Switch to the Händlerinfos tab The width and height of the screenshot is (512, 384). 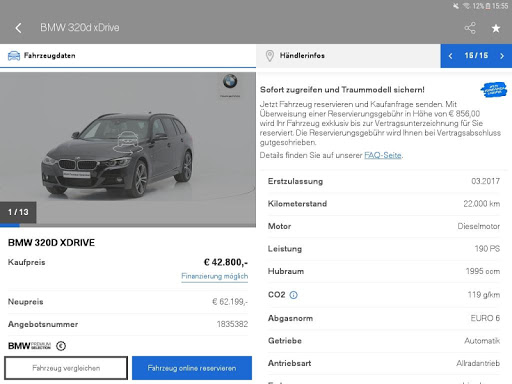pos(348,56)
